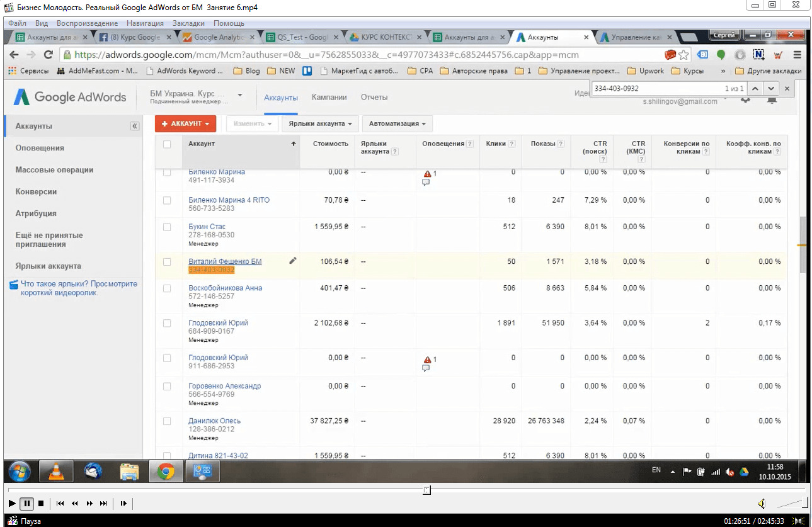This screenshot has width=812, height=527.
Task: Open the help tooltip next to Оповещения
Action: pos(469,144)
